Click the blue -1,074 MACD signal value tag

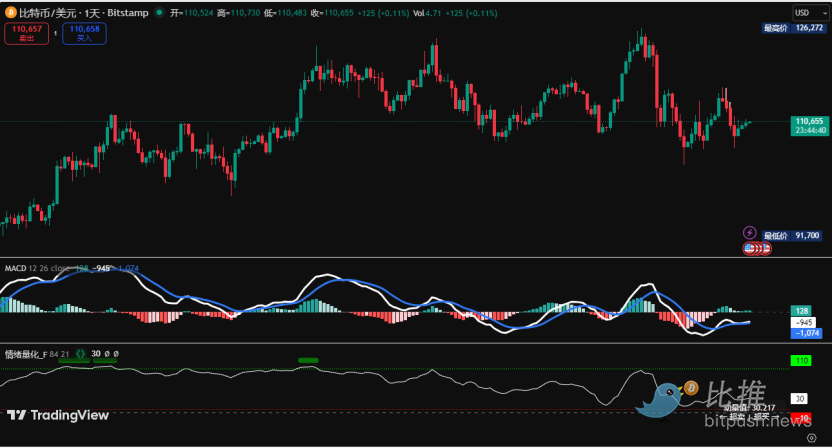click(805, 333)
